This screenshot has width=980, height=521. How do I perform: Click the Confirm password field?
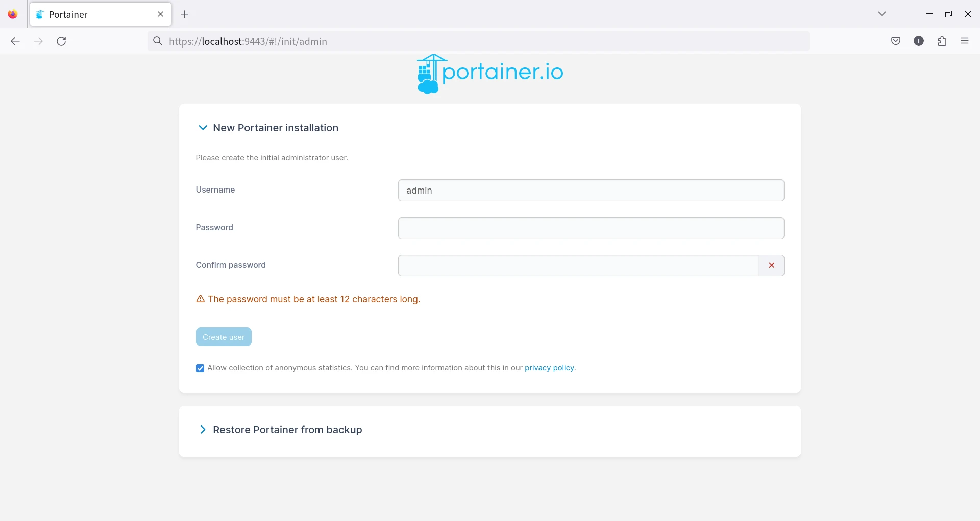tap(578, 266)
